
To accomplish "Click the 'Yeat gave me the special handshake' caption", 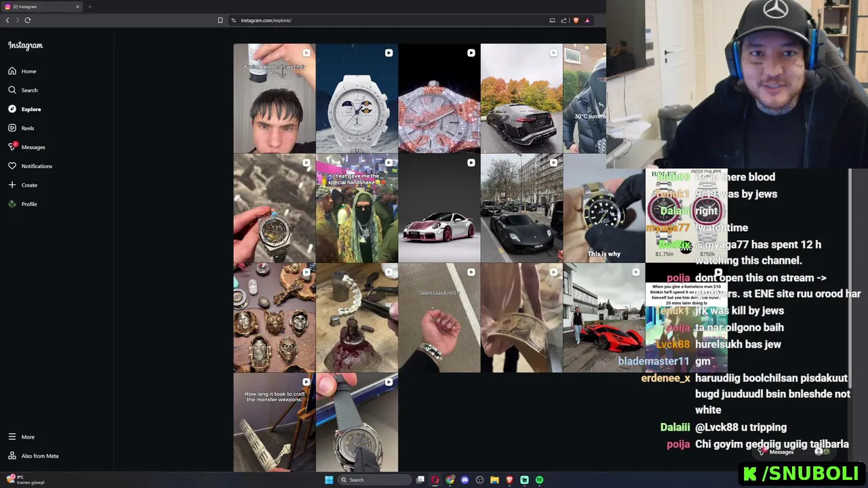I will coord(357,179).
